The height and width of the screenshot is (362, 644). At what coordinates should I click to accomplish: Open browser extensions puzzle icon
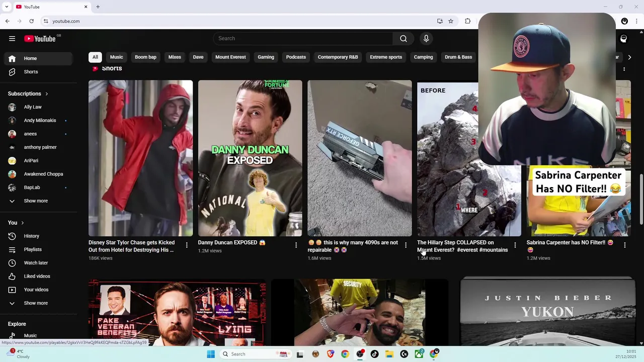[x=467, y=21]
